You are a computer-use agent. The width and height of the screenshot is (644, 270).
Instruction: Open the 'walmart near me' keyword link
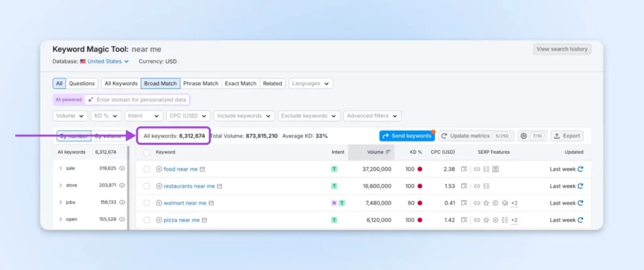point(186,203)
